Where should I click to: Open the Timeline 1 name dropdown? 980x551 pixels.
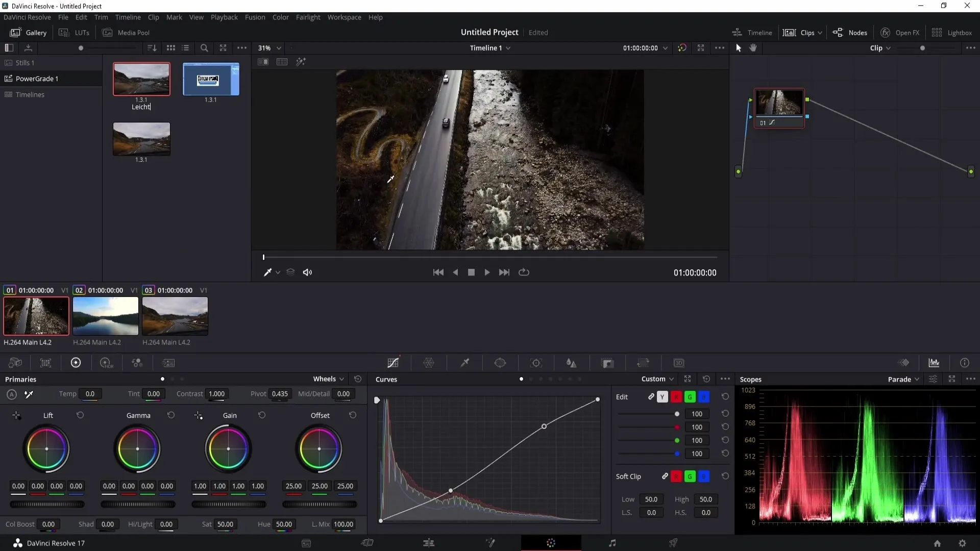[490, 48]
